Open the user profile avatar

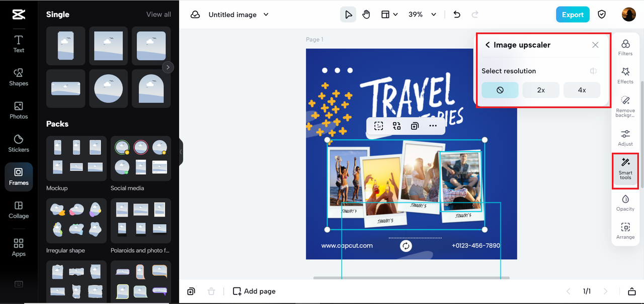628,15
